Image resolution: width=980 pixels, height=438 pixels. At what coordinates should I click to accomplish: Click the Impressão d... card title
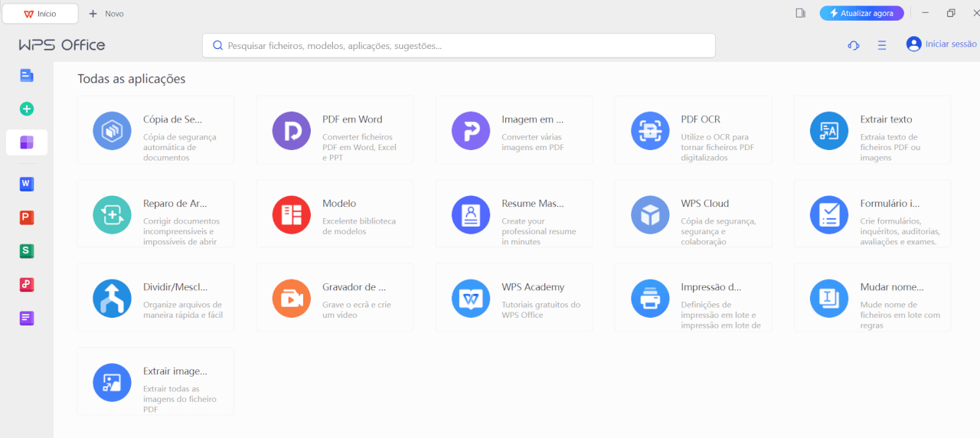pyautogui.click(x=711, y=287)
